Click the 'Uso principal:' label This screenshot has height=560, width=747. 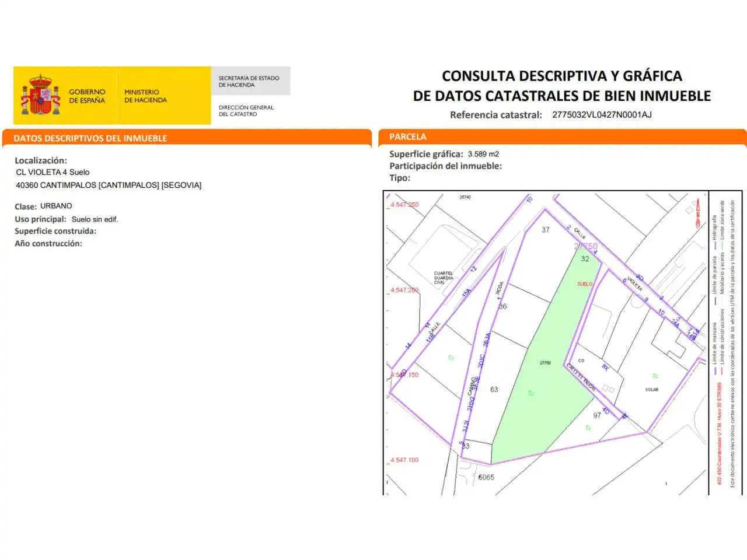click(x=40, y=219)
